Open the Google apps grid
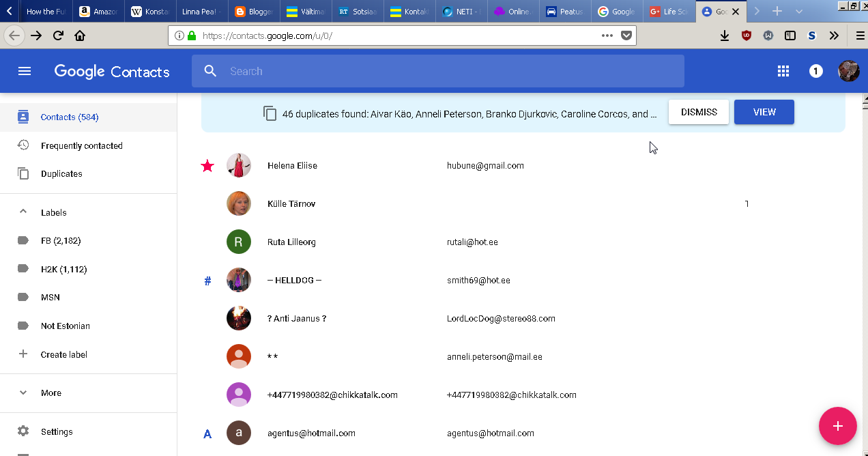Image resolution: width=868 pixels, height=456 pixels. pyautogui.click(x=783, y=71)
